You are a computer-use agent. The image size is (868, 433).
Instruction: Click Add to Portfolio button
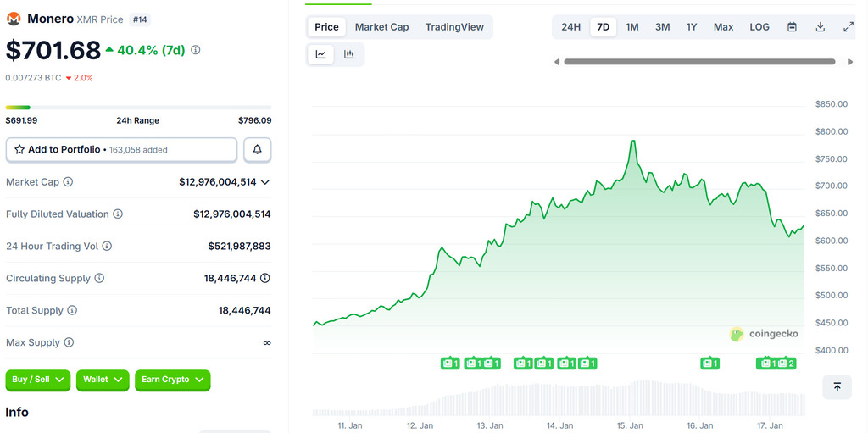tap(121, 150)
